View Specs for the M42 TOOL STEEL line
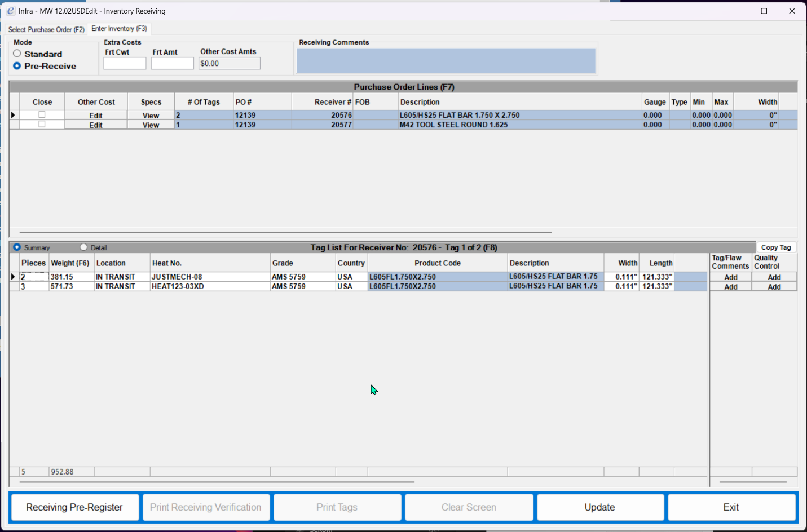This screenshot has height=532, width=807. click(x=150, y=125)
